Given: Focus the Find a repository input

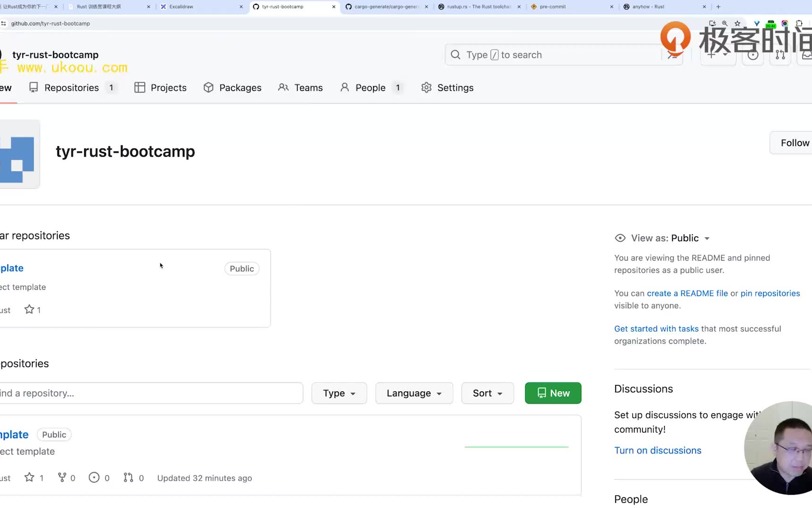Looking at the screenshot, I should point(151,393).
